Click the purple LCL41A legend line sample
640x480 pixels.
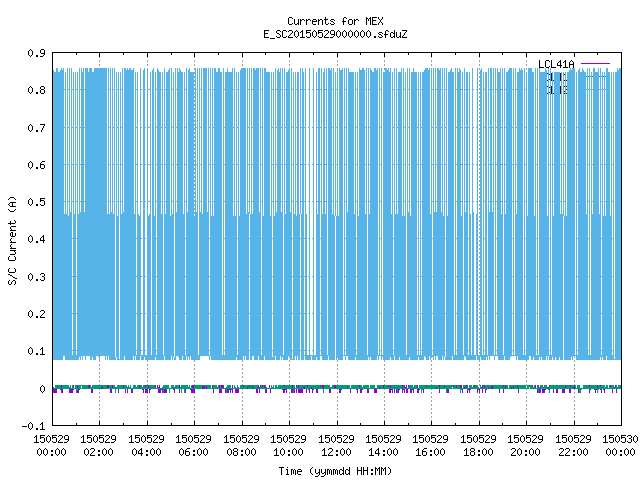(595, 64)
